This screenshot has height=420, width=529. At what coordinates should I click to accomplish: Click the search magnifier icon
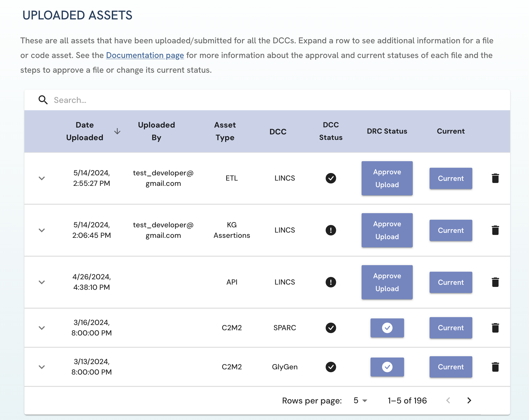43,100
